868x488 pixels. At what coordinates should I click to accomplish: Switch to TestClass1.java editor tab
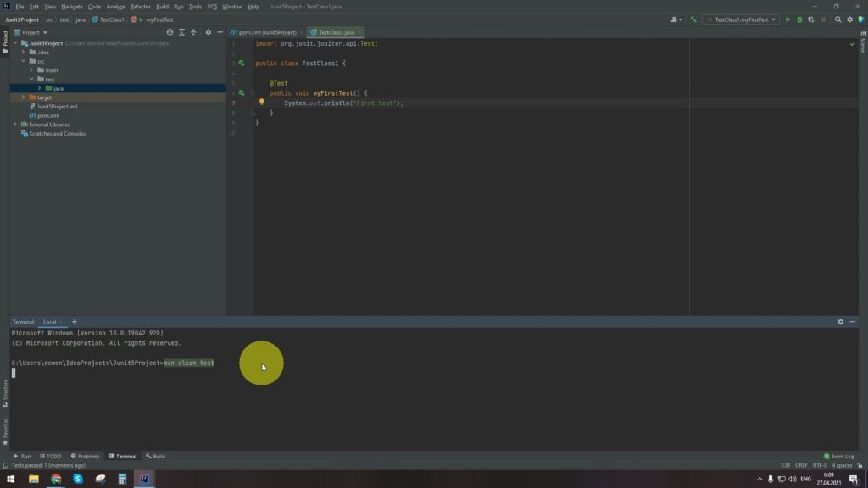tap(336, 32)
